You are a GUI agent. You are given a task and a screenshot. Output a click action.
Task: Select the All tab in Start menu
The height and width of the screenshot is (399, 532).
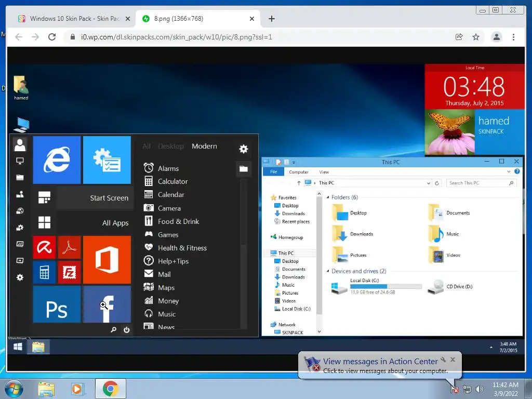[x=146, y=146]
